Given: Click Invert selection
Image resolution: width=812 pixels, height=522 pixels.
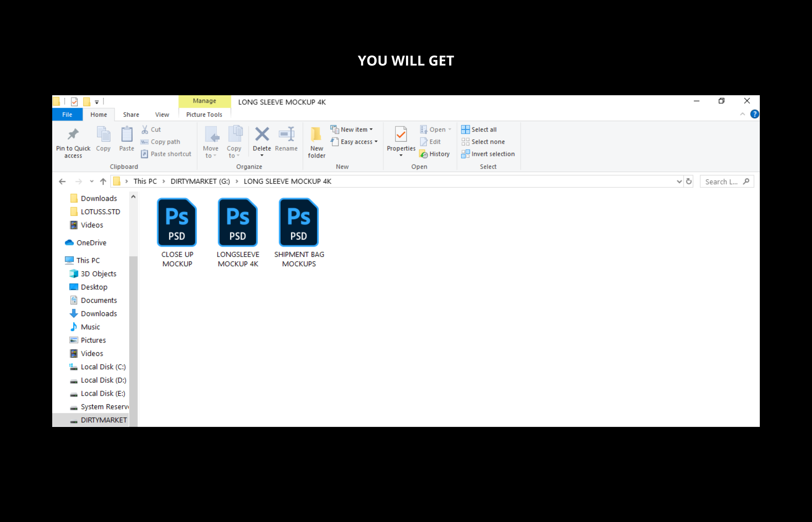Looking at the screenshot, I should pyautogui.click(x=488, y=154).
